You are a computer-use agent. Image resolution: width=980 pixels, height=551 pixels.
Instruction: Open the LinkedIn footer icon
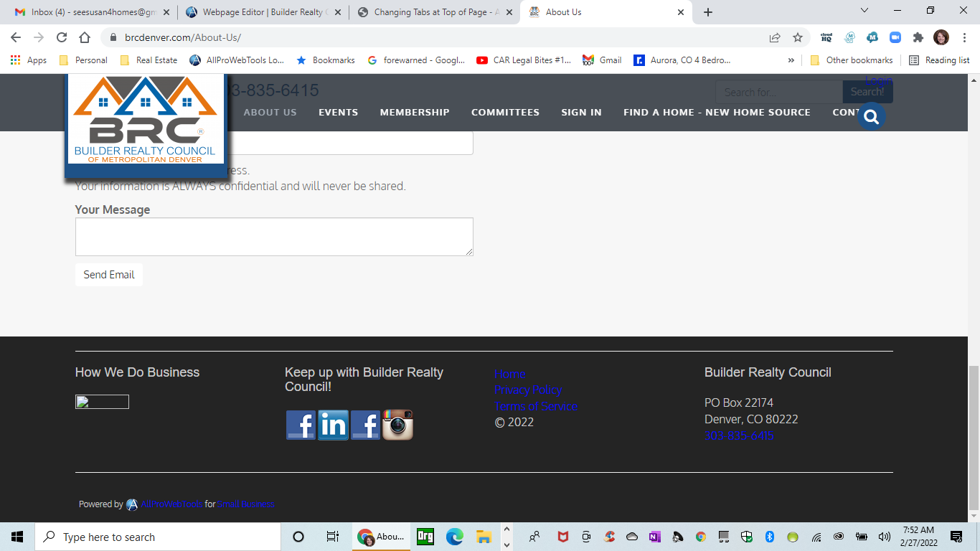333,425
